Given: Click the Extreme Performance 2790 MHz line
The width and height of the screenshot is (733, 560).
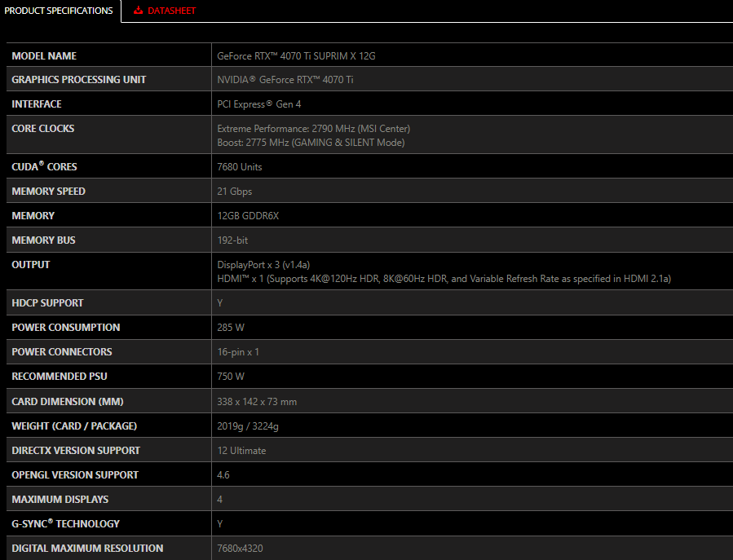Looking at the screenshot, I should (x=314, y=129).
